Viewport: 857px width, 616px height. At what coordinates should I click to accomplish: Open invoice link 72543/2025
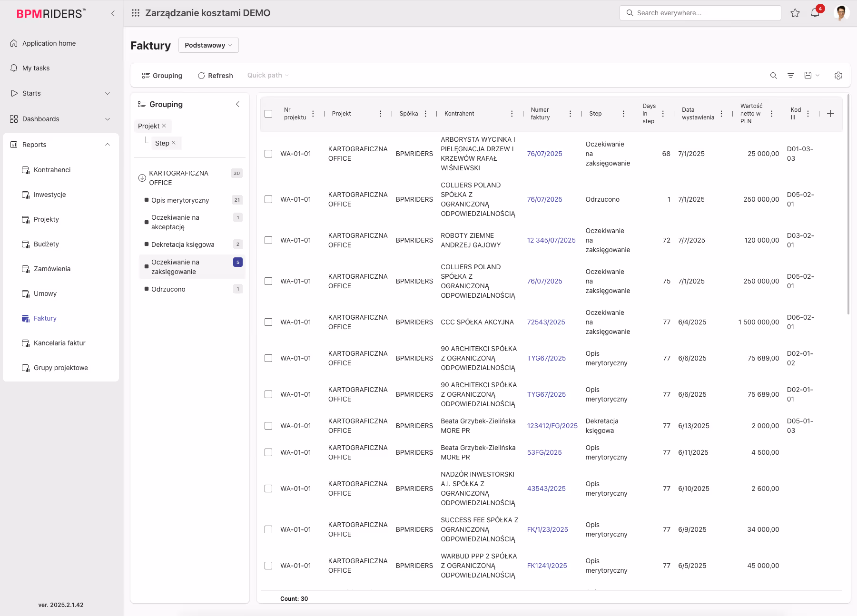click(546, 322)
